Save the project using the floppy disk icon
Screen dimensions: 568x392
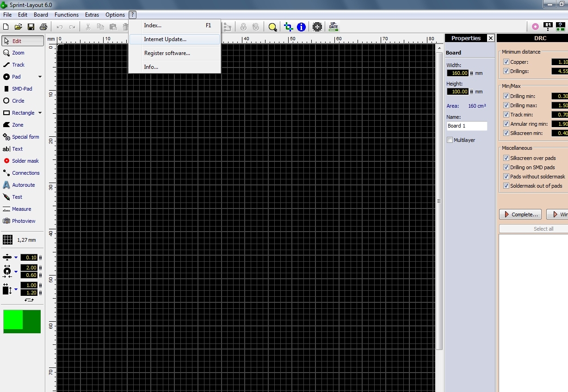(31, 27)
